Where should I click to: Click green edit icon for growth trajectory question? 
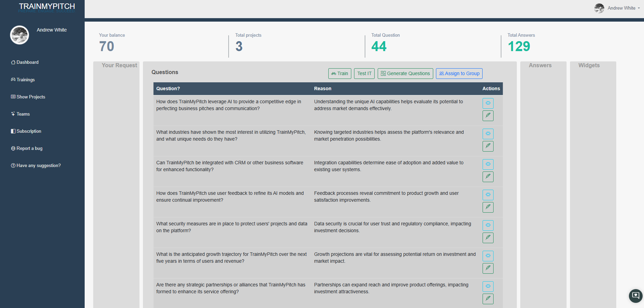[x=488, y=268]
